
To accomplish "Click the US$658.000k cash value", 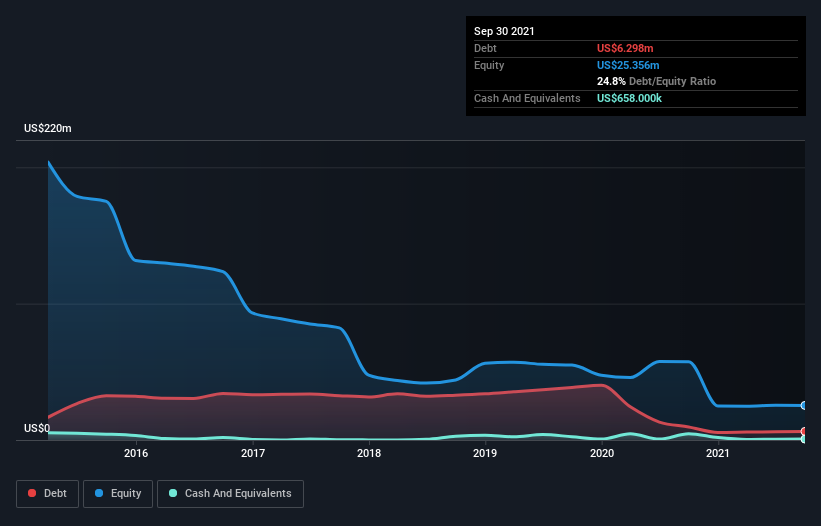I will [629, 98].
